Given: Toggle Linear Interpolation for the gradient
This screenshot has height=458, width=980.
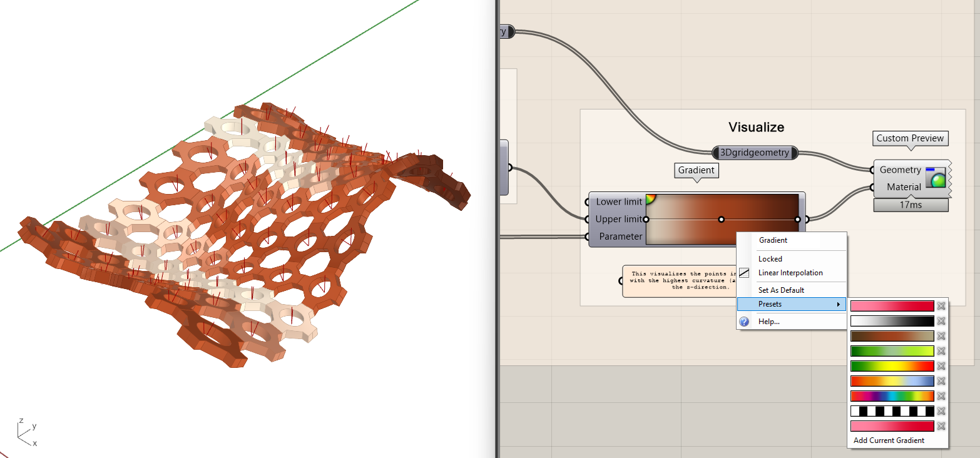Looking at the screenshot, I should [790, 273].
